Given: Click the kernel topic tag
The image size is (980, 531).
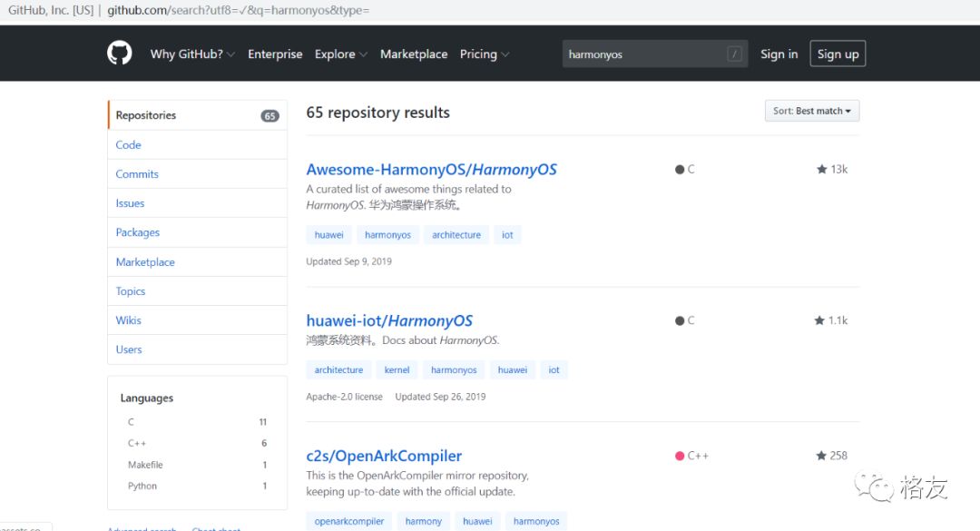Looking at the screenshot, I should pyautogui.click(x=397, y=369).
